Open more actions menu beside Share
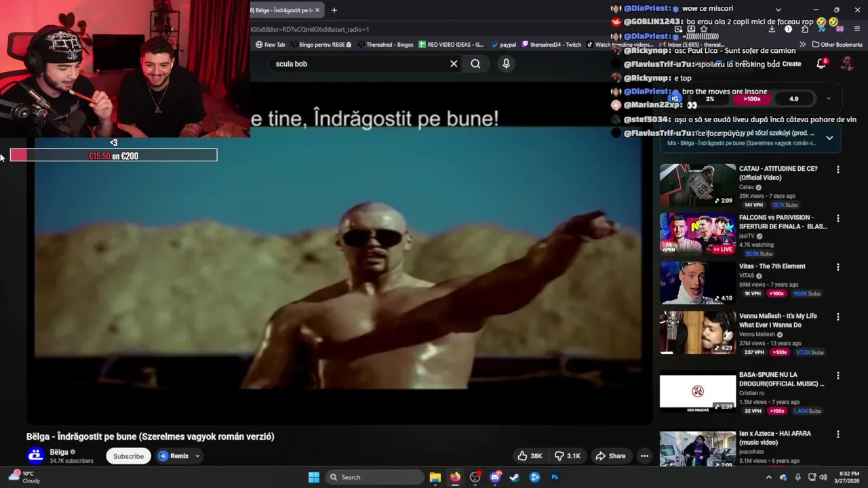Screen dimensions: 868x488 644,456
